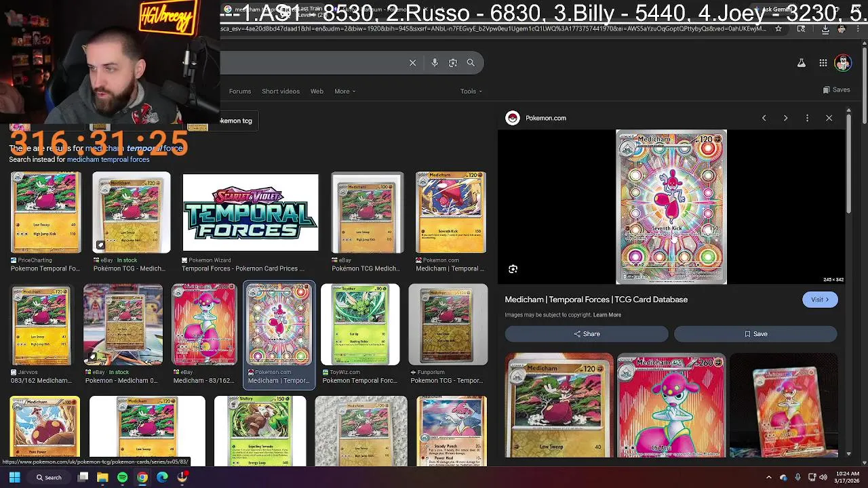Open the Jarvvos 083/162 Medicham thumbnail
The height and width of the screenshot is (488, 868).
pyautogui.click(x=41, y=325)
